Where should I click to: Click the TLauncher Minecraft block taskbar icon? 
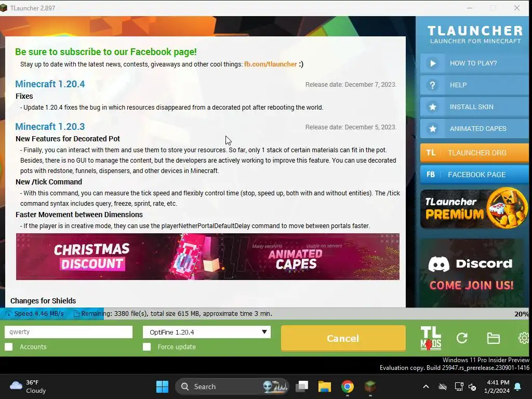[370, 387]
